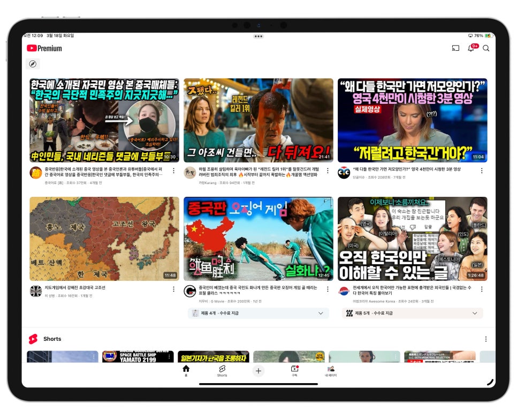
Task: Open more options for 레전드 킬러 video
Action: [328, 171]
